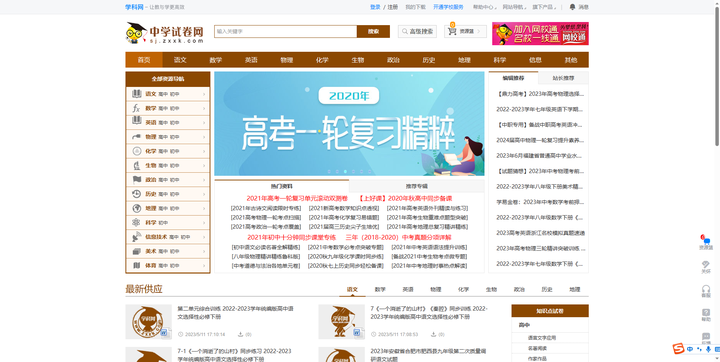The width and height of the screenshot is (720, 362).
Task: Click the 生物 microscope icon in sidebar
Action: point(136,165)
